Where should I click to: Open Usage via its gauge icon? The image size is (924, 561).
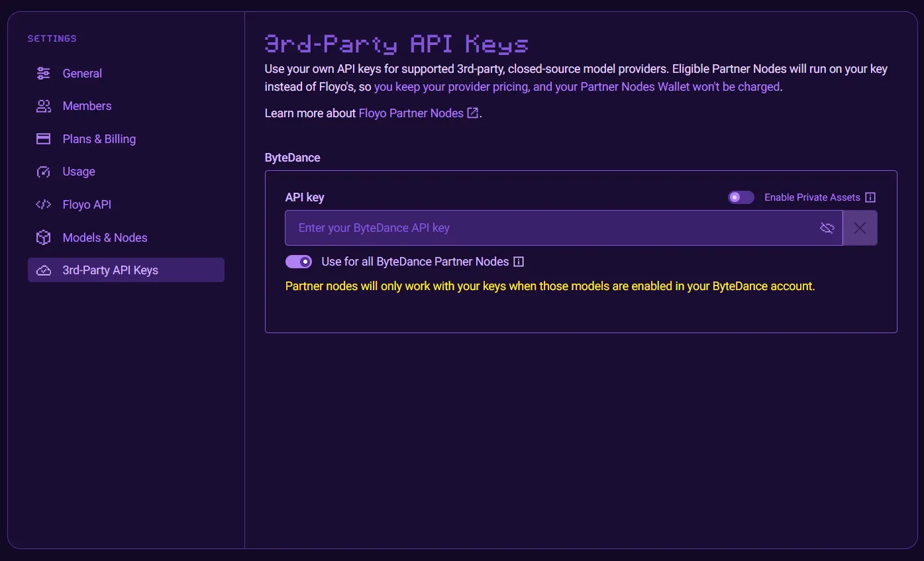pyautogui.click(x=44, y=172)
